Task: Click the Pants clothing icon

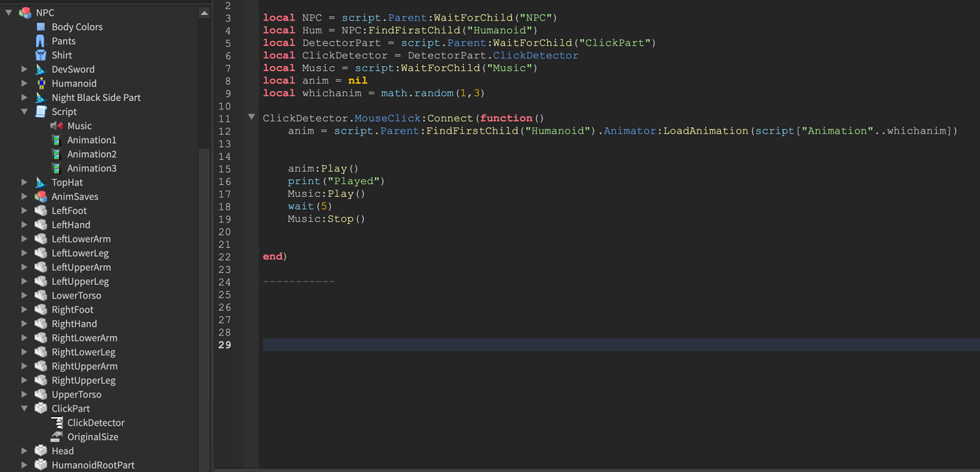Action: tap(40, 41)
